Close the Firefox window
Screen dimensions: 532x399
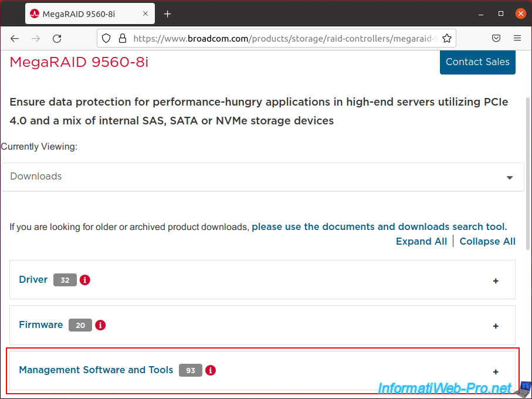(x=520, y=13)
